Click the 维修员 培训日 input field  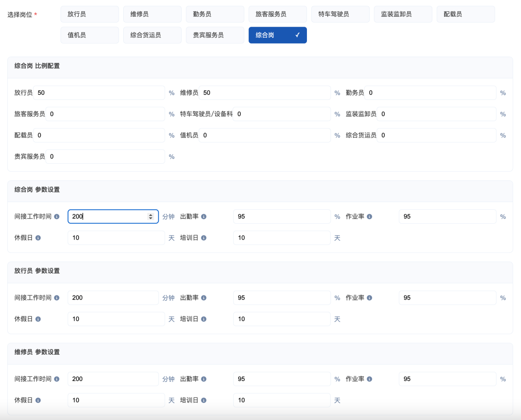coord(282,401)
